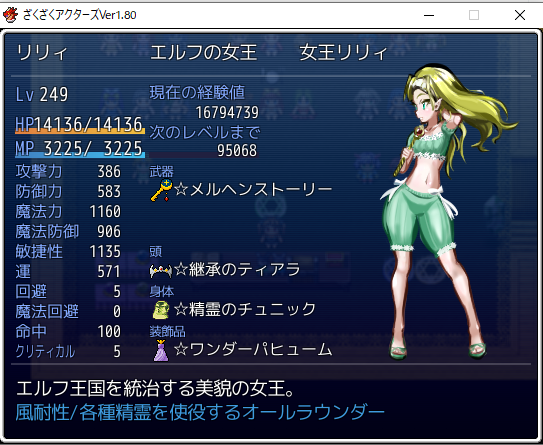Click the nickname 女王リリィ
Screen dimensions: 543x445
pos(343,53)
